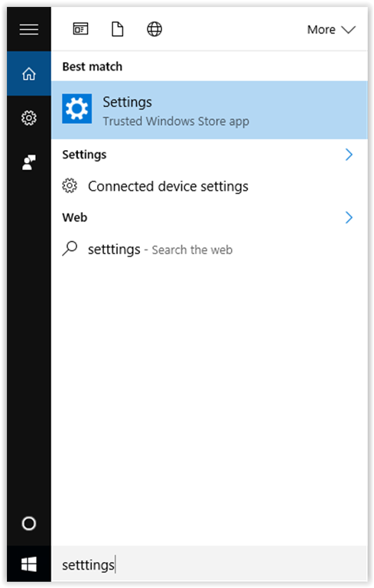Viewport: 374px width, 588px height.
Task: Open the More filters dropdown
Action: pos(331,29)
